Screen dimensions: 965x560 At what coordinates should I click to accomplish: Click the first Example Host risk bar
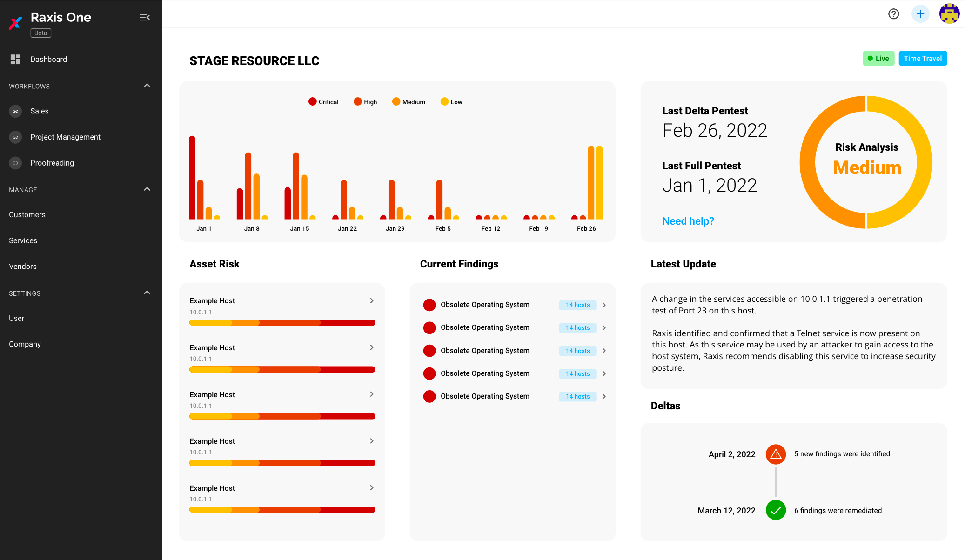coord(282,323)
